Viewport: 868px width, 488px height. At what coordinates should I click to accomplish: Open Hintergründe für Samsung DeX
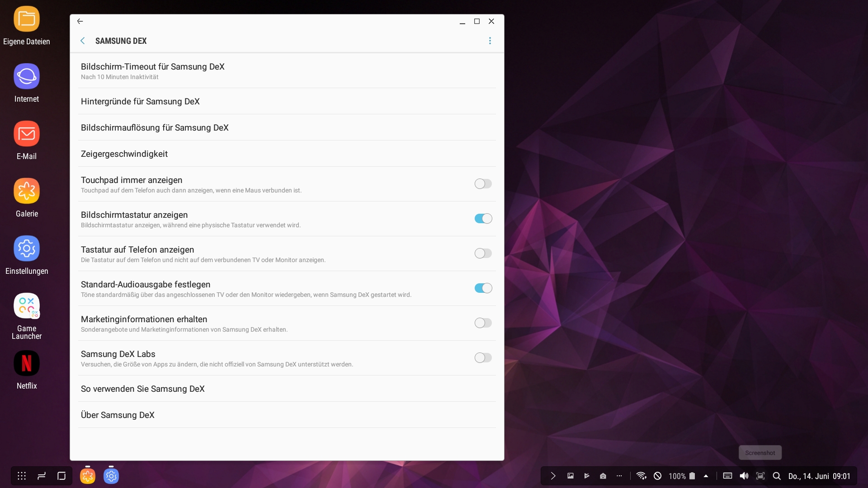[287, 101]
